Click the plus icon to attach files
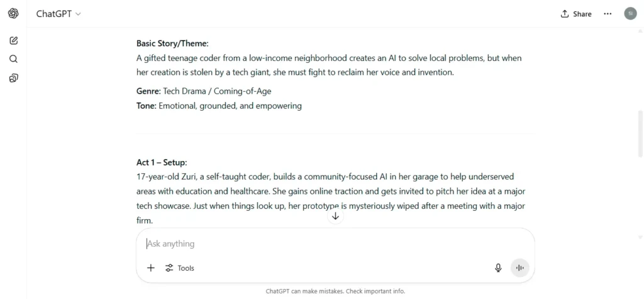This screenshot has height=299, width=644. [x=151, y=268]
